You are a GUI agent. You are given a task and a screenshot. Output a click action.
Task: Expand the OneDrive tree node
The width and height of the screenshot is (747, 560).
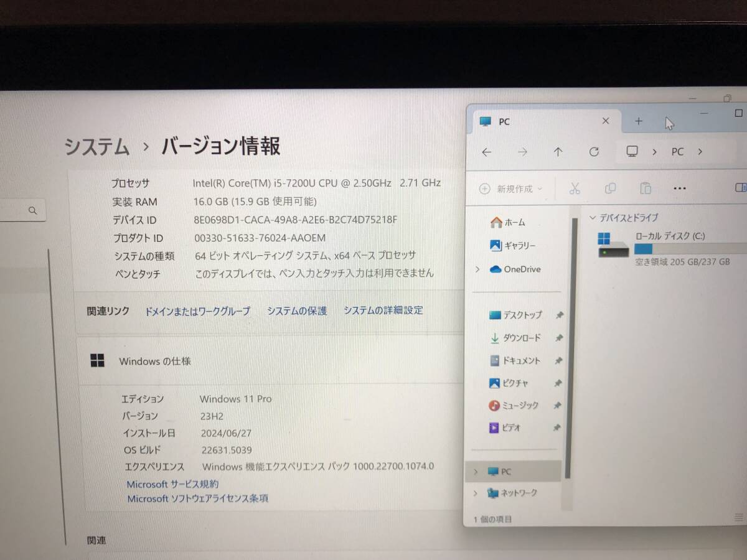pos(477,269)
